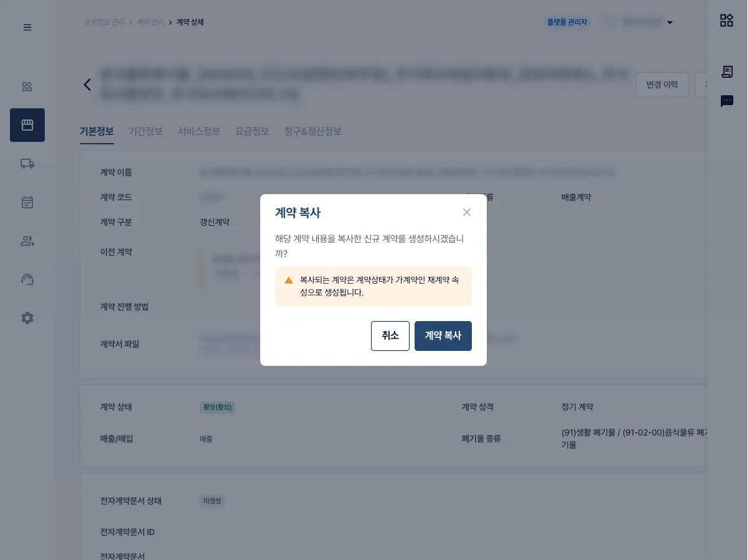This screenshot has width=747, height=560.
Task: Open the dashboard widgets icon in sidebar
Action: pyautogui.click(x=27, y=86)
